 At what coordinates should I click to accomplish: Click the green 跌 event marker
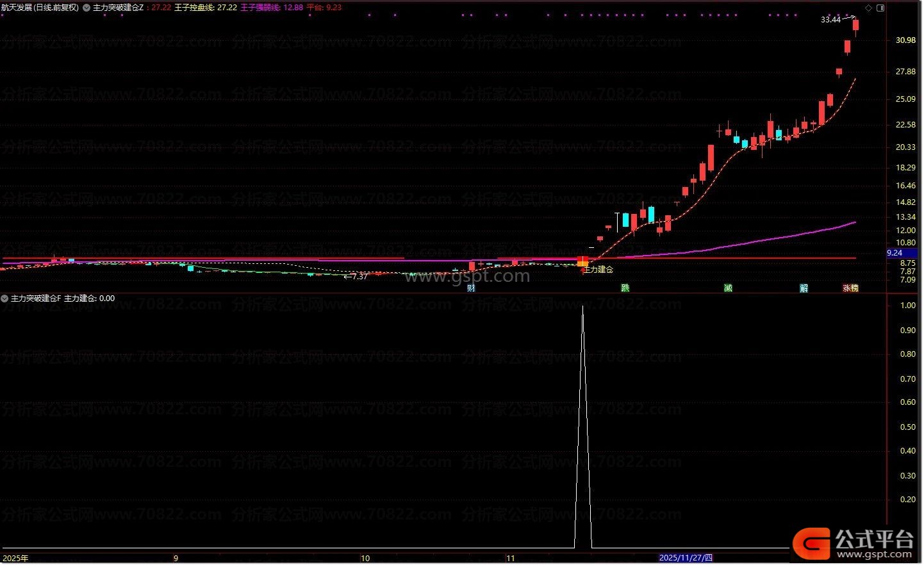click(x=625, y=288)
